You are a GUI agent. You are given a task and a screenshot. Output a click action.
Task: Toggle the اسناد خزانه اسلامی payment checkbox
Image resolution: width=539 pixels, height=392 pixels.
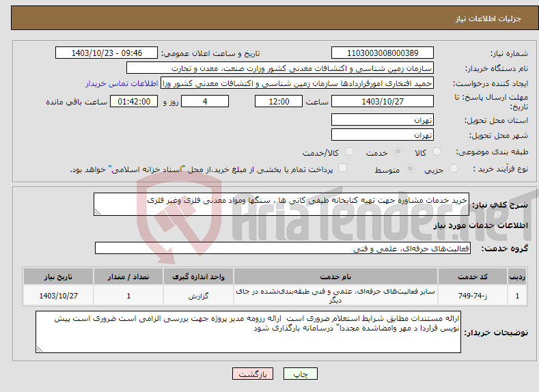click(343, 167)
